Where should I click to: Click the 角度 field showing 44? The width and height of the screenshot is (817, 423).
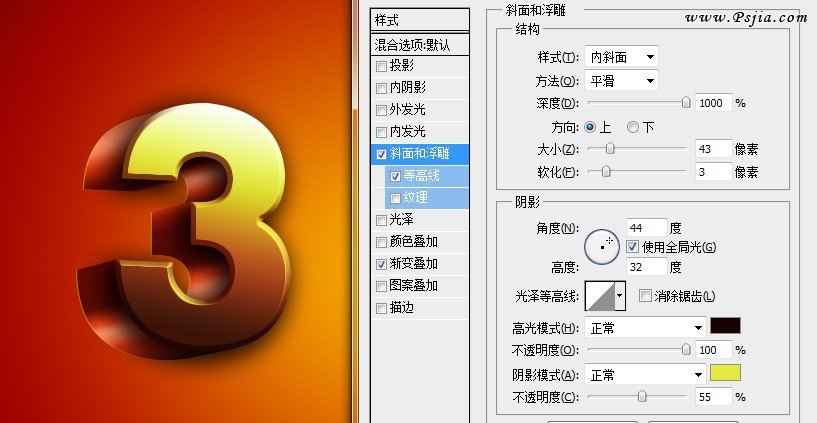[x=646, y=228]
